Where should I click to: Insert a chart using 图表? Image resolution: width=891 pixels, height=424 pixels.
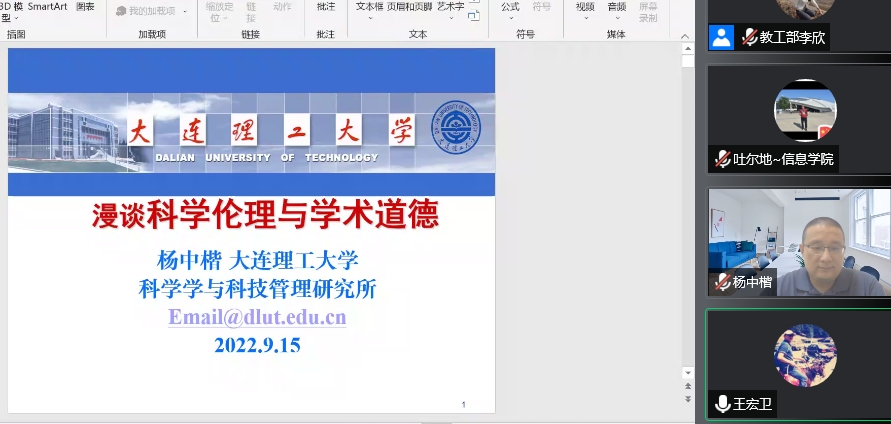[85, 7]
